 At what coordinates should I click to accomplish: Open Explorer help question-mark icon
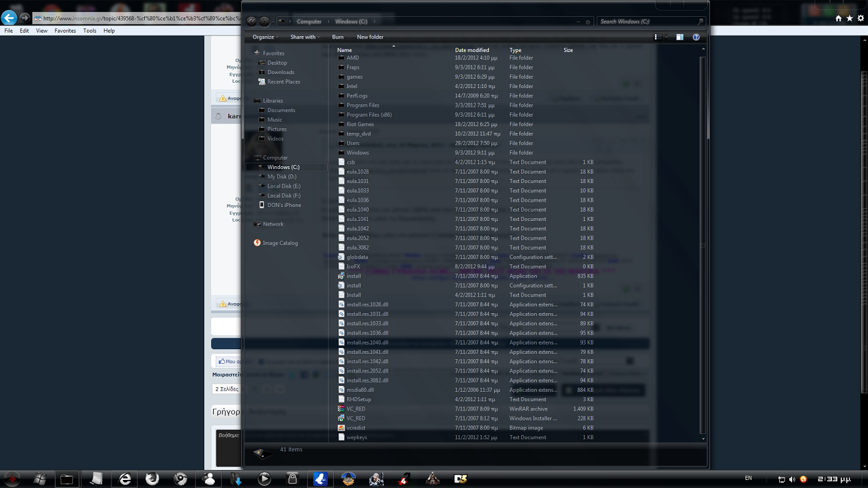[x=696, y=37]
